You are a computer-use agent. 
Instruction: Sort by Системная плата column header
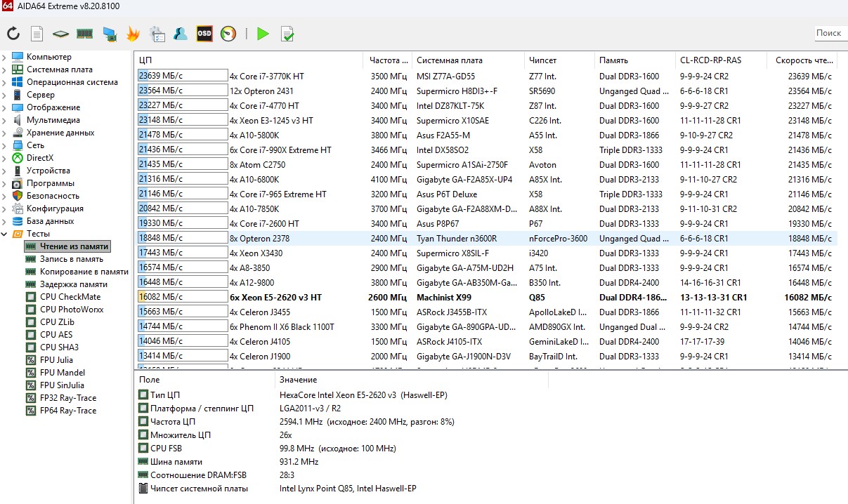pyautogui.click(x=467, y=60)
